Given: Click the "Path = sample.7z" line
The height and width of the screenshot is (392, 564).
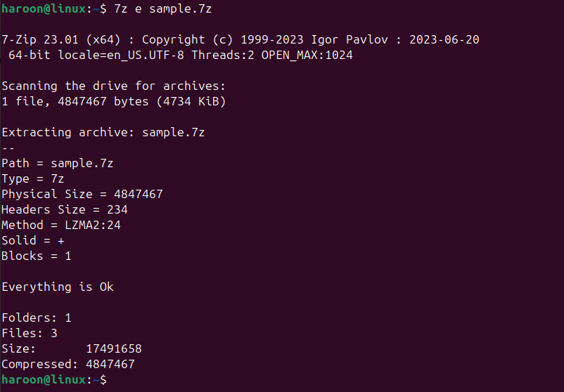Looking at the screenshot, I should (x=57, y=163).
